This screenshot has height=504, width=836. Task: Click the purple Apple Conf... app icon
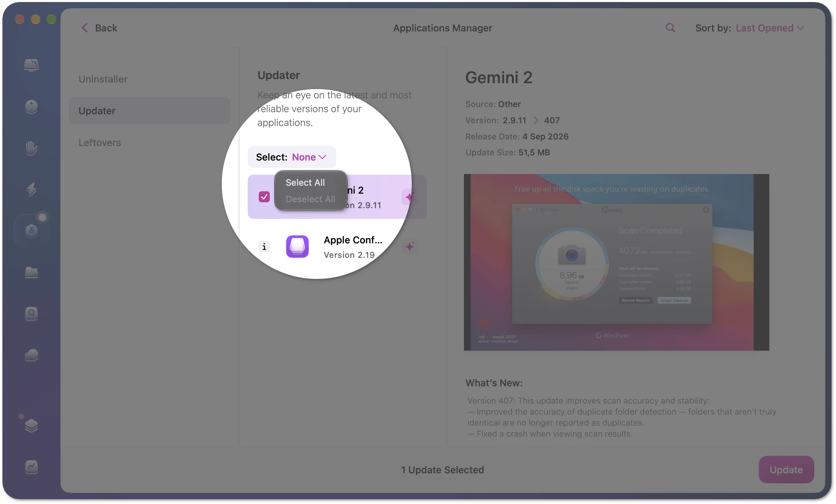pos(297,246)
